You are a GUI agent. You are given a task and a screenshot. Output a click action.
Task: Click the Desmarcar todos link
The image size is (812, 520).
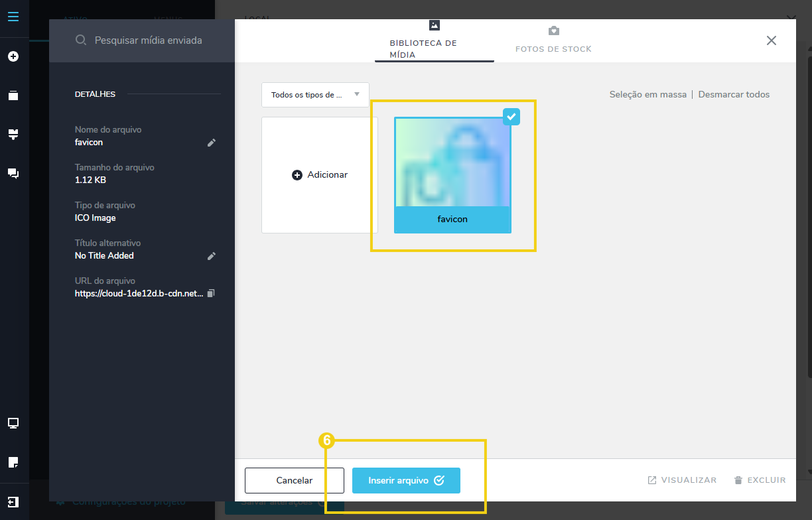click(734, 95)
